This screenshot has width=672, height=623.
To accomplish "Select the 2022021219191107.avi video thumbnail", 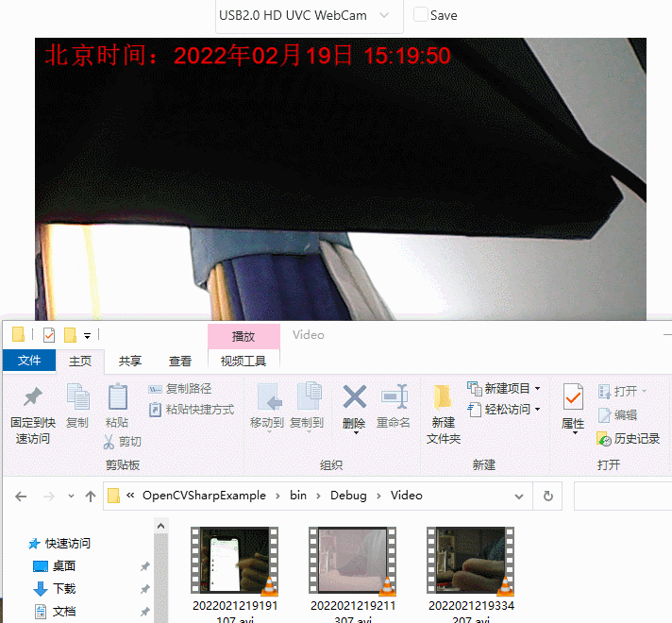I will [234, 562].
